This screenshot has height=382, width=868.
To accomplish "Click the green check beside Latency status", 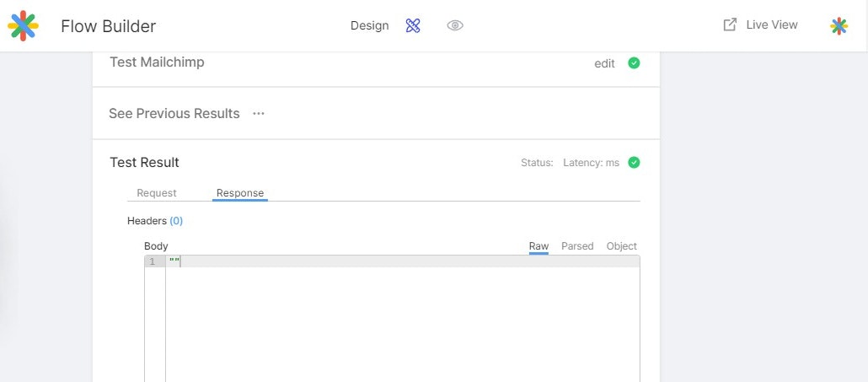I will pyautogui.click(x=634, y=163).
